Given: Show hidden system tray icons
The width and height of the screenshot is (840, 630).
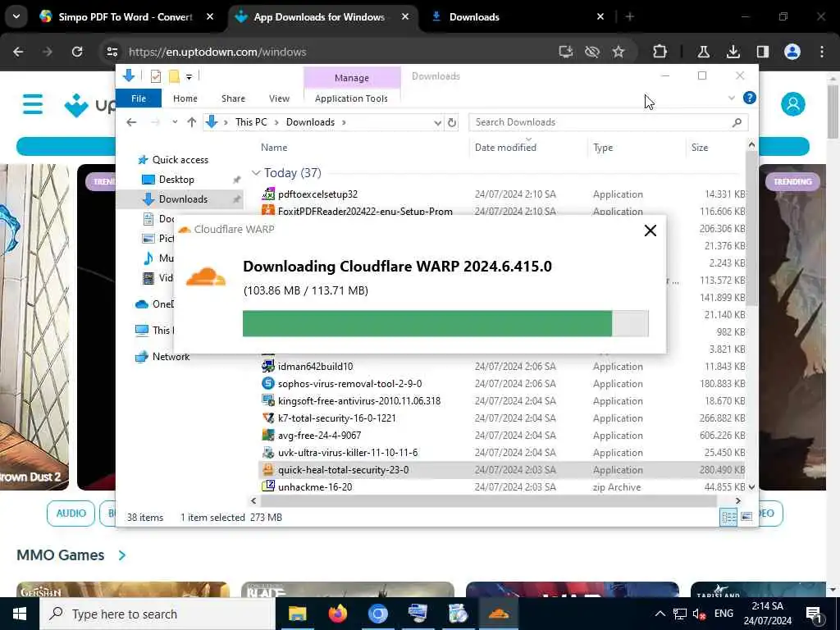Looking at the screenshot, I should pyautogui.click(x=660, y=614).
